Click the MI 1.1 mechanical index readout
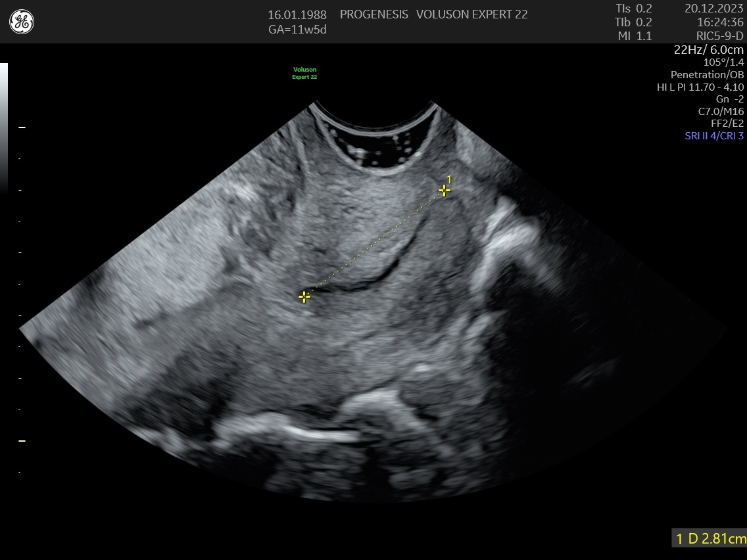The height and width of the screenshot is (560, 747). 635,36
